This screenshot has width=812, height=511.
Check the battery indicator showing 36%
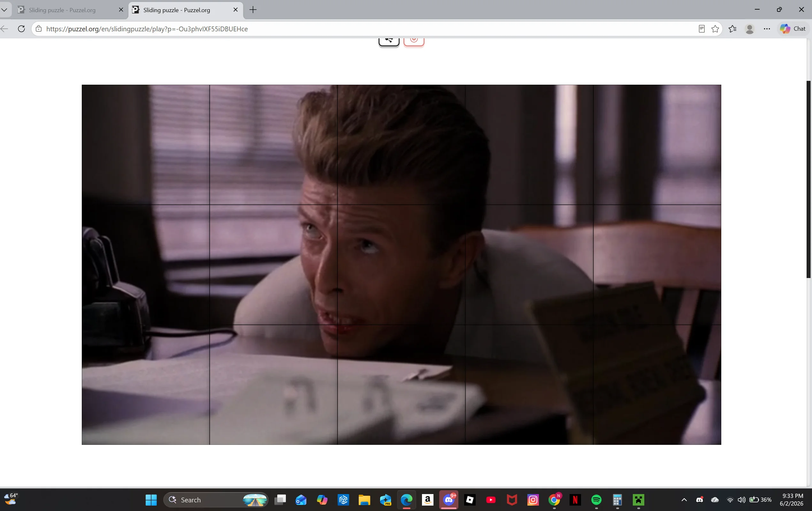pyautogui.click(x=760, y=500)
